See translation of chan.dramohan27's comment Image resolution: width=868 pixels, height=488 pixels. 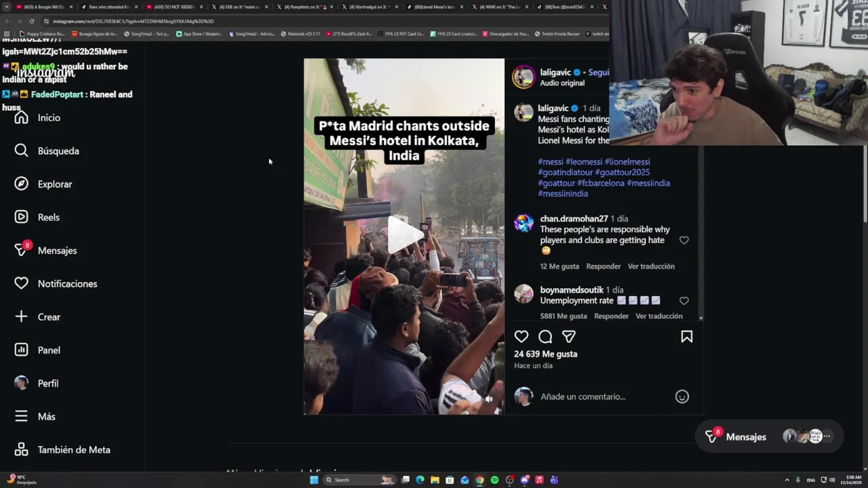click(x=651, y=266)
